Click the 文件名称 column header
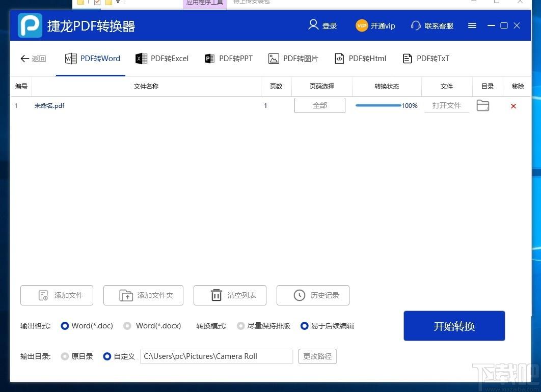 coord(146,87)
